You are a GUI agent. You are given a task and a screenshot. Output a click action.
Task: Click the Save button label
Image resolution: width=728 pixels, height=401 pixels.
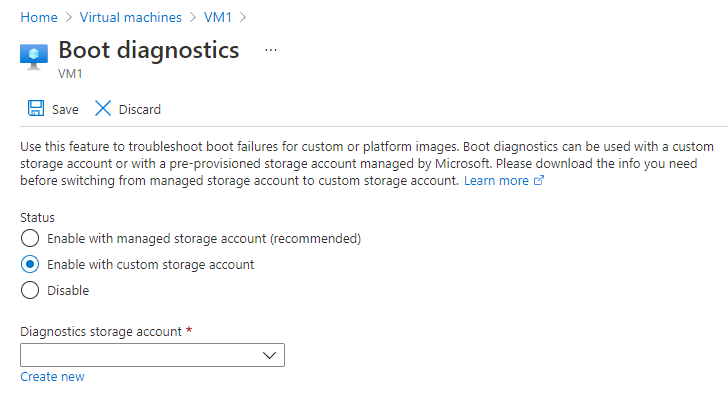pos(65,110)
